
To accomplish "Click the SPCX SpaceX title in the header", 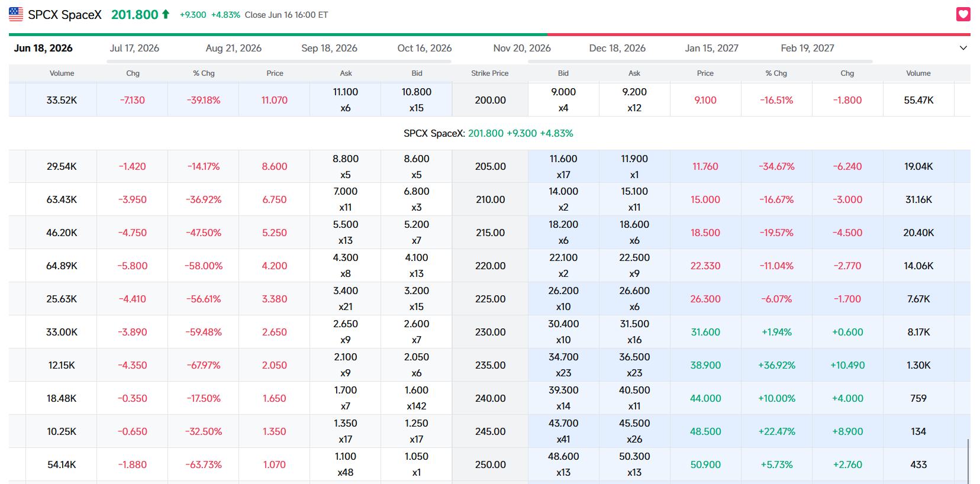I will 65,15.
